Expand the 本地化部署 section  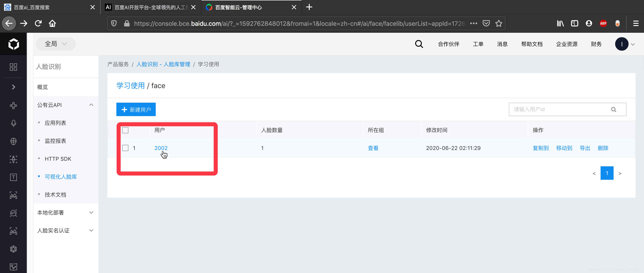click(x=91, y=213)
